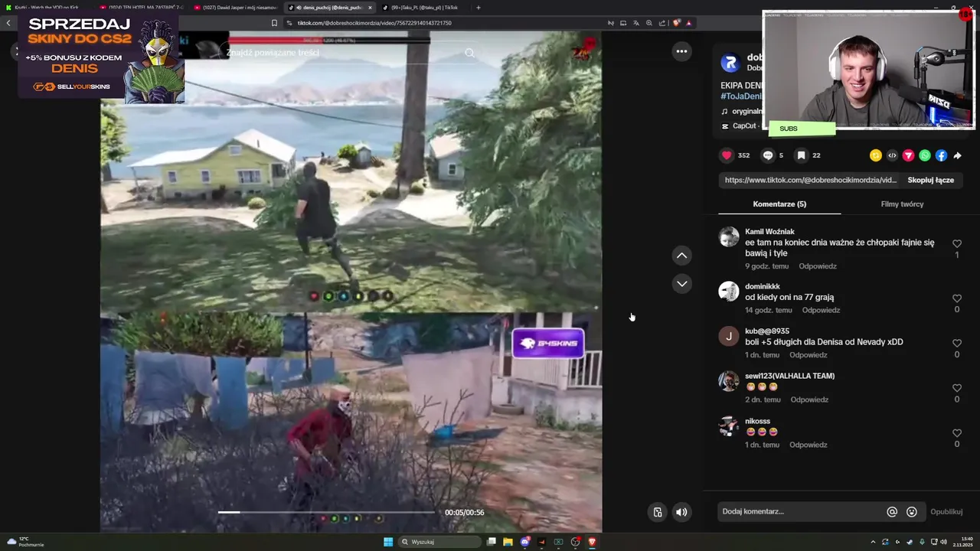
Task: Reply to Kamil Woźniak's comment
Action: tap(818, 266)
